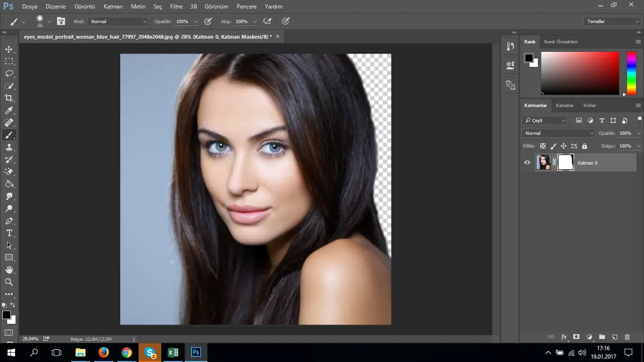The width and height of the screenshot is (644, 362).
Task: Switch to the Kanallar tab
Action: pyautogui.click(x=565, y=105)
